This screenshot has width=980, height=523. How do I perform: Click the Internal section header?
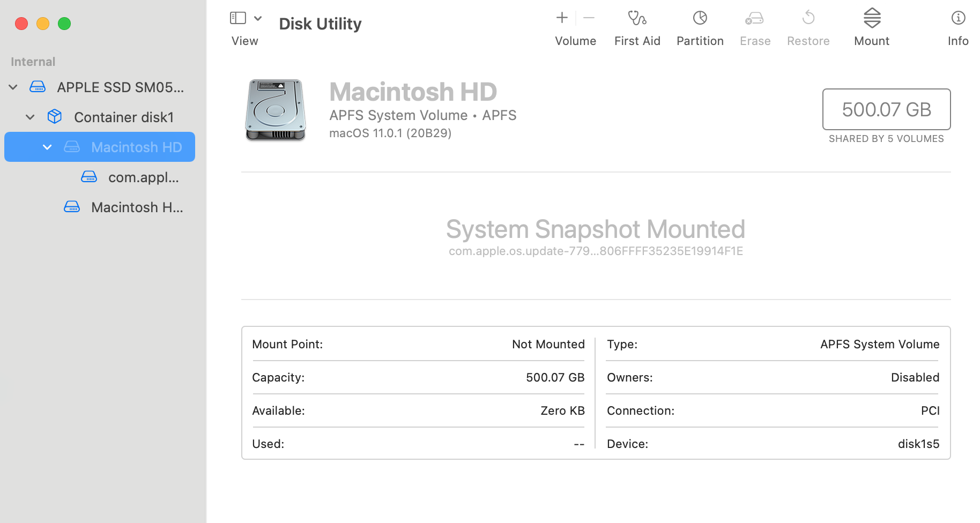pos(33,61)
